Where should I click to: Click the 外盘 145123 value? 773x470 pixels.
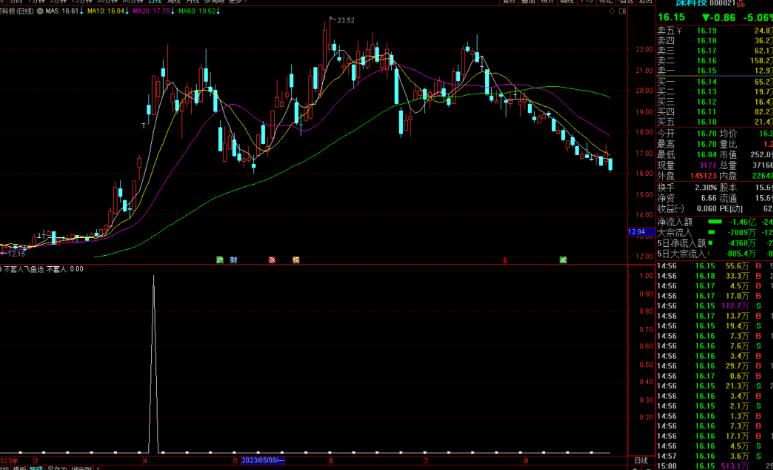pyautogui.click(x=703, y=176)
